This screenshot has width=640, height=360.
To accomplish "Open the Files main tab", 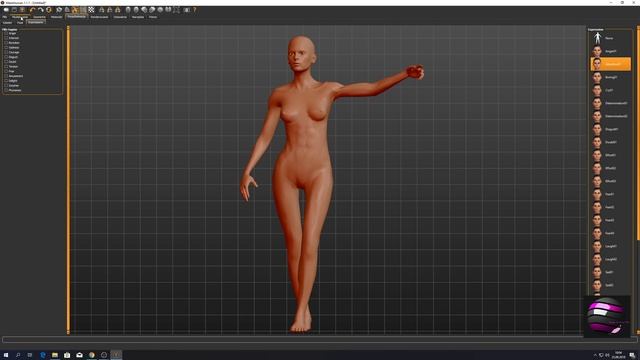I will (4, 17).
